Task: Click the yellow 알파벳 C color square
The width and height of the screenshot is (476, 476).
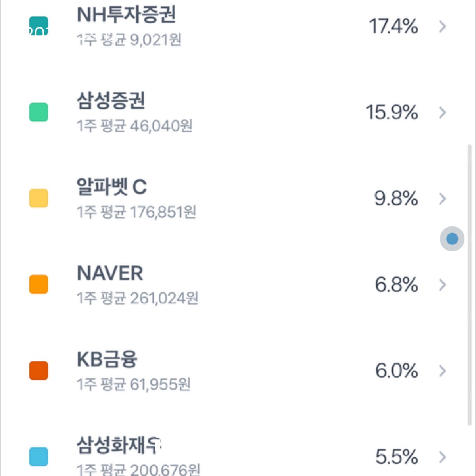Action: pyautogui.click(x=39, y=198)
